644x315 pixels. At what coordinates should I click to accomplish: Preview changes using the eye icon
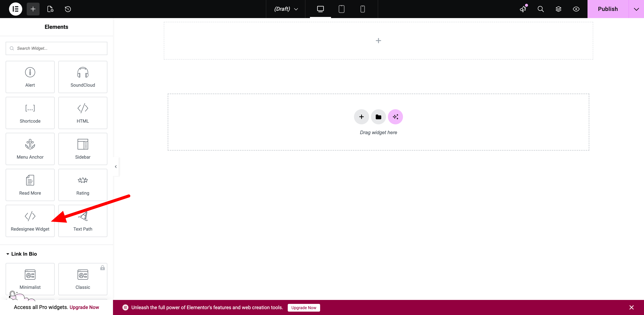click(576, 9)
